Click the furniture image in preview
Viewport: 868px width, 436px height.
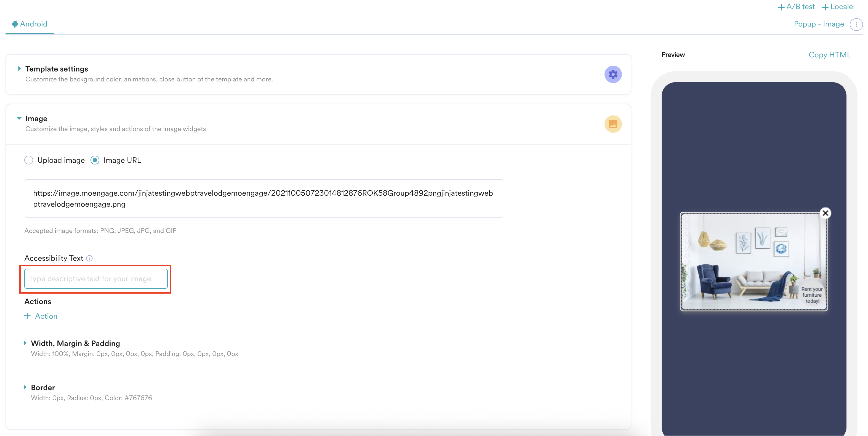click(753, 261)
